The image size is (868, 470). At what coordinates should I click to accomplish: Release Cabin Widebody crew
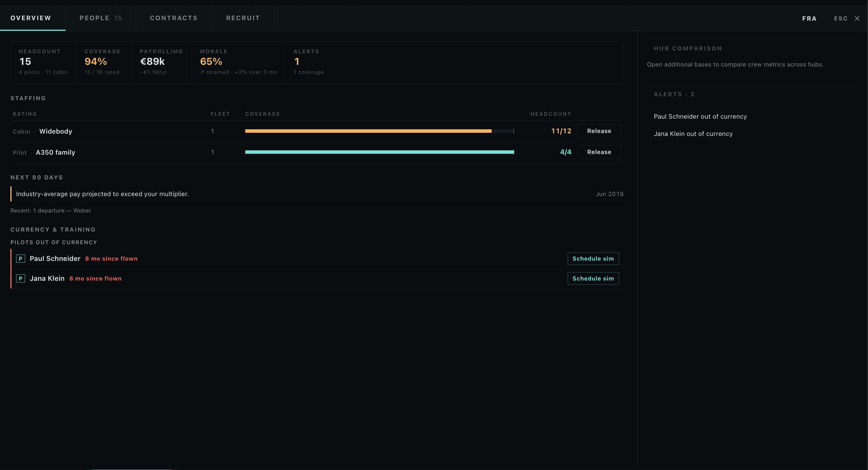coord(599,131)
